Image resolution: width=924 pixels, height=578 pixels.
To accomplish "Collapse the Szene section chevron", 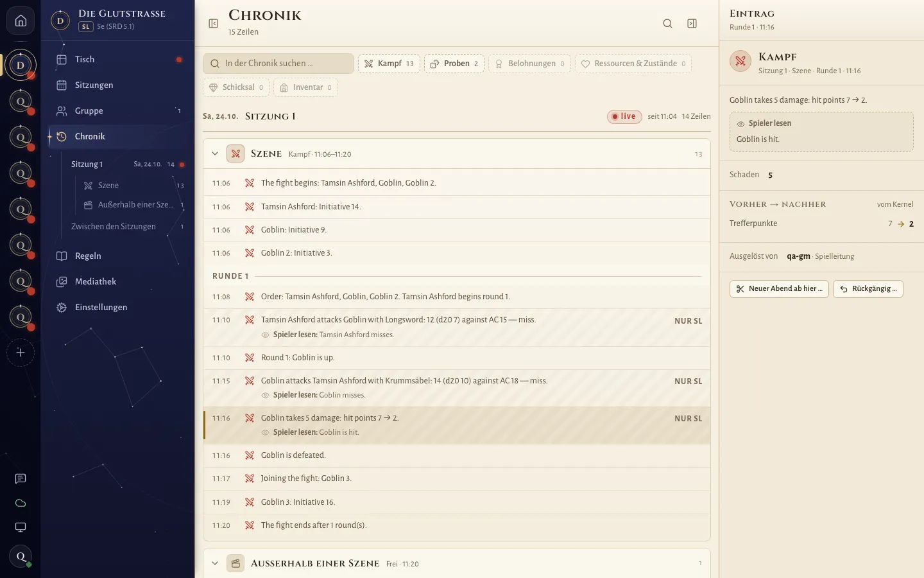I will [x=215, y=153].
